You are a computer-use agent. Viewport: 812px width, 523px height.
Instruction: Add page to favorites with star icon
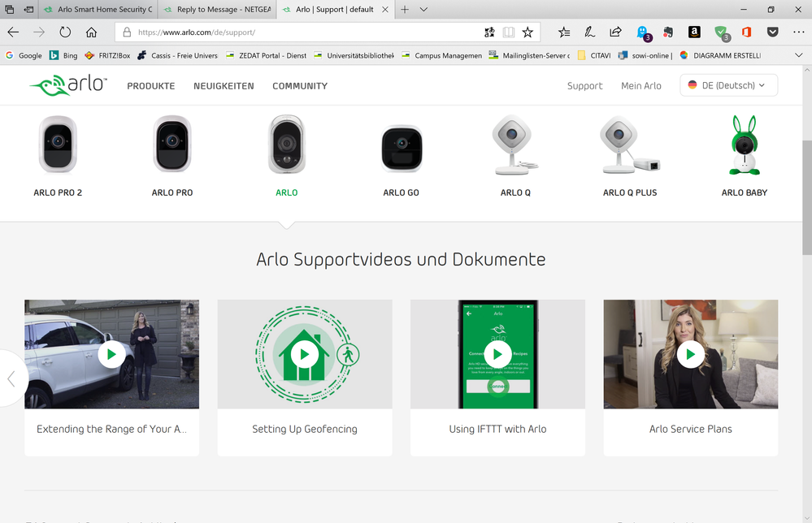(x=528, y=32)
